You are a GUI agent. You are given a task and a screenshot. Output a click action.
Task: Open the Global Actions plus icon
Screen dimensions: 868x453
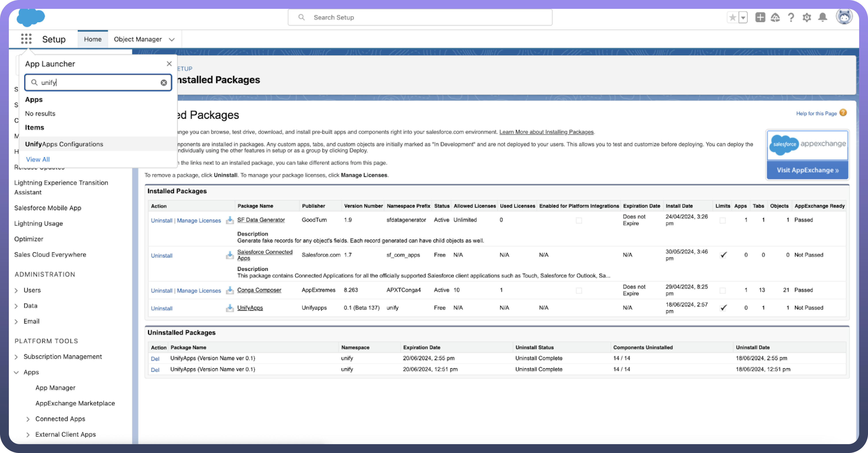(x=760, y=17)
